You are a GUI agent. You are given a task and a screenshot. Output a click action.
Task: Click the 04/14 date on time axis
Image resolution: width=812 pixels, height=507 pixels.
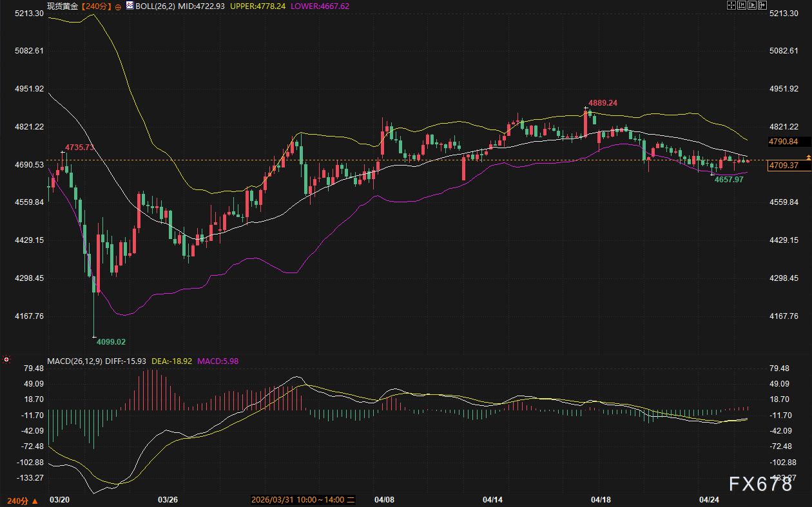(492, 500)
